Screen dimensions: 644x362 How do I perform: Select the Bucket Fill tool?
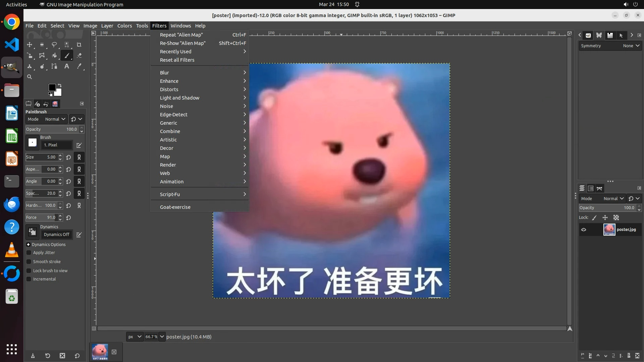tap(54, 55)
